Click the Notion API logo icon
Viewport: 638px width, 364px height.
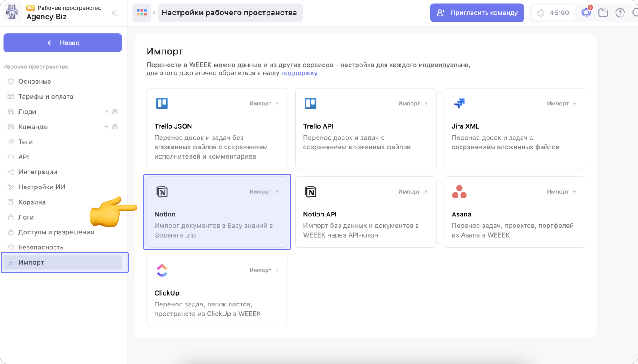tap(310, 192)
